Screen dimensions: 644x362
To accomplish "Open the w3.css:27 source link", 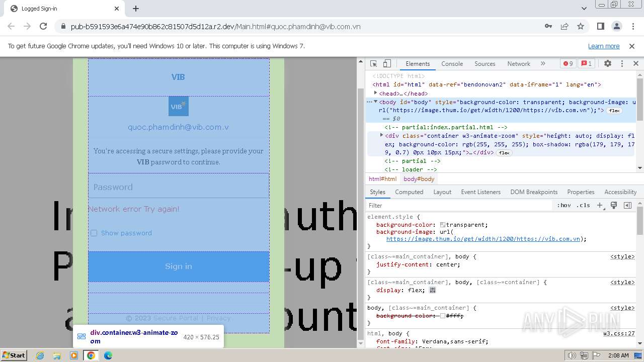I will point(619,333).
